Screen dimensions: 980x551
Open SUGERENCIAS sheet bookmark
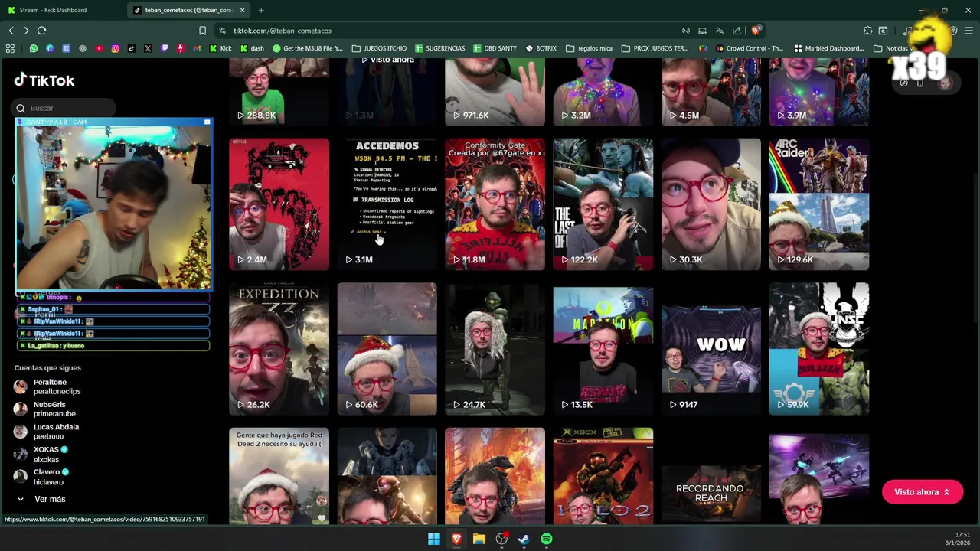439,48
